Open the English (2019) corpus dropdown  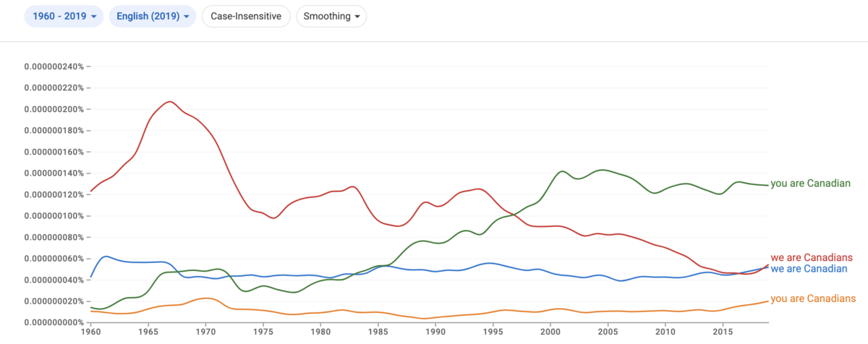[153, 16]
